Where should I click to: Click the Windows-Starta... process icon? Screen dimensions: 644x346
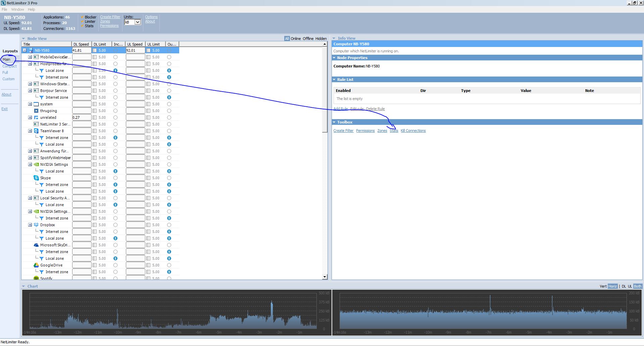tap(36, 84)
